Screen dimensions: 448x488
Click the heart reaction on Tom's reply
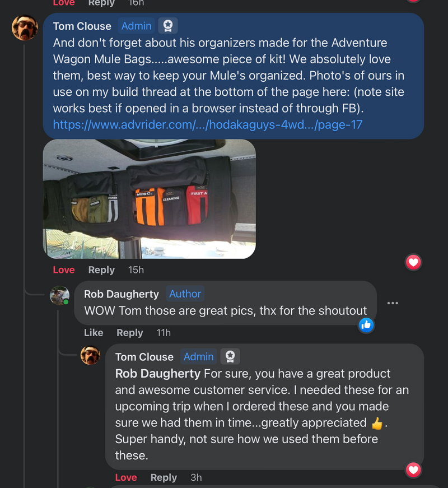coord(413,470)
